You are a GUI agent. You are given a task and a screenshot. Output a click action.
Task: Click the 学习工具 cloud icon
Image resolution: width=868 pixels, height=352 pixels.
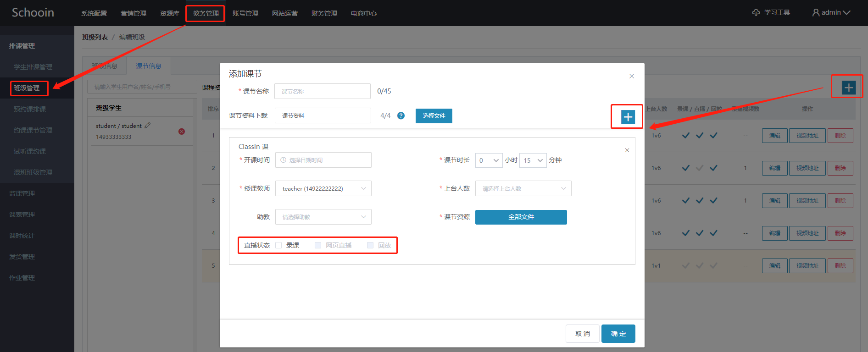pyautogui.click(x=756, y=12)
